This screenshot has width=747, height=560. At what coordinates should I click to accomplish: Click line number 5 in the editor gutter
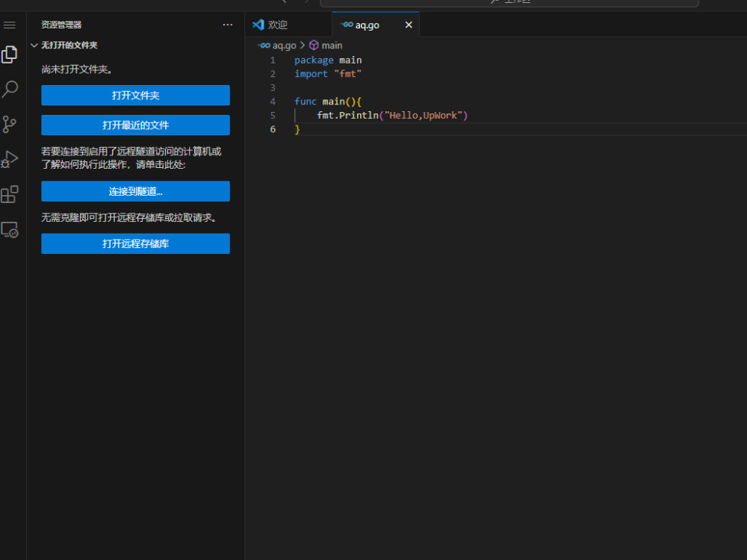pos(273,115)
